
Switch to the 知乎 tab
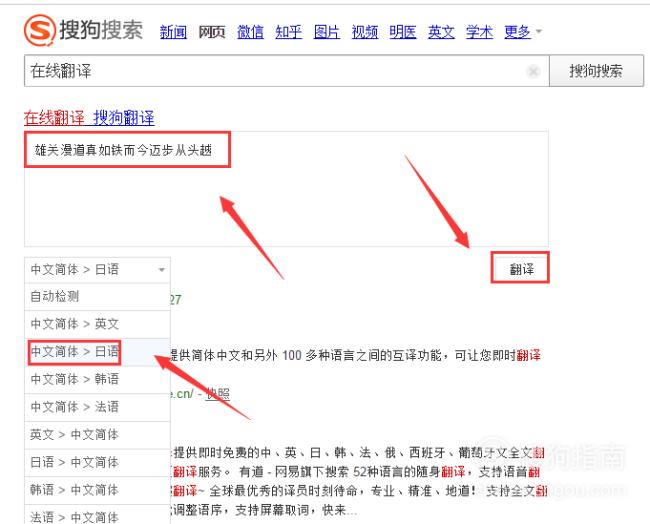coord(289,32)
